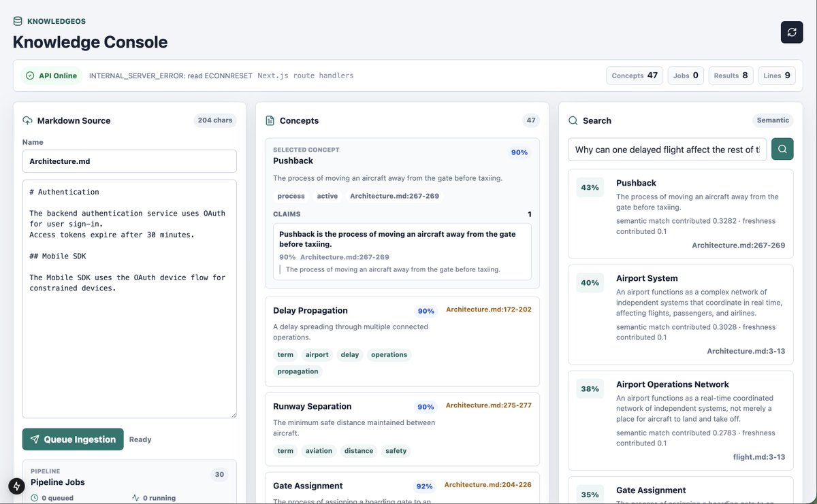The image size is (817, 504).
Task: Click Architecture.md:204-226 source reference
Action: pyautogui.click(x=488, y=485)
